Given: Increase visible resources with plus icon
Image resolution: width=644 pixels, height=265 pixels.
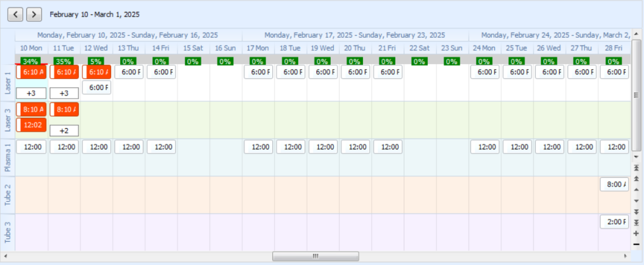Looking at the screenshot, I should (x=636, y=233).
